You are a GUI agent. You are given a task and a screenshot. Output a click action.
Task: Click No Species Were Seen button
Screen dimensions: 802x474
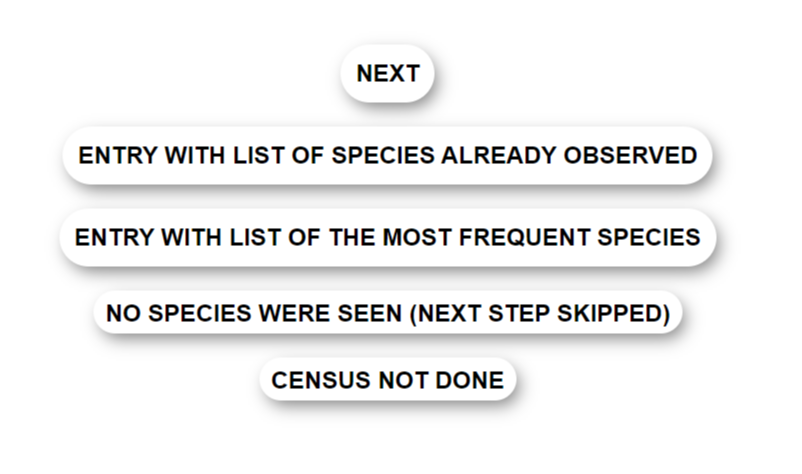[x=387, y=313]
